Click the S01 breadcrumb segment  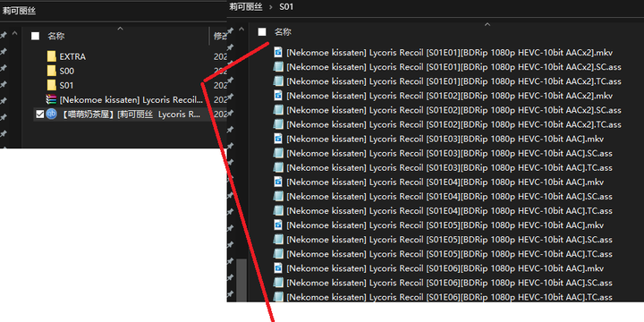[x=286, y=7]
